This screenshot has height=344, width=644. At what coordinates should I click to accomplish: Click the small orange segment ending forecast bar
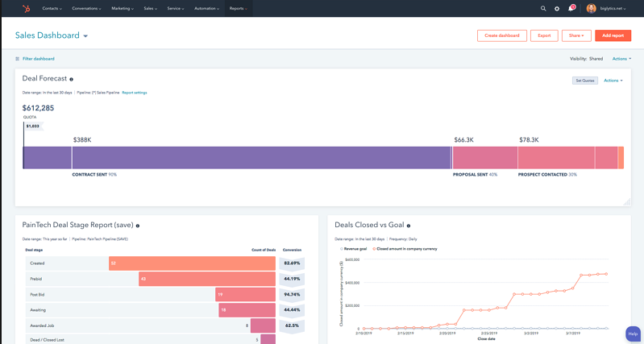pyautogui.click(x=621, y=158)
